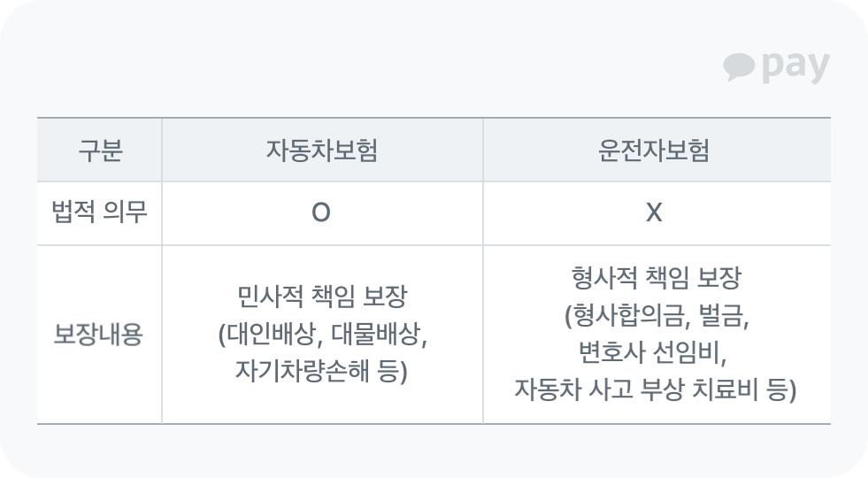Click '등' right after 자기차량손해
This screenshot has height=478, width=868.
[385, 372]
